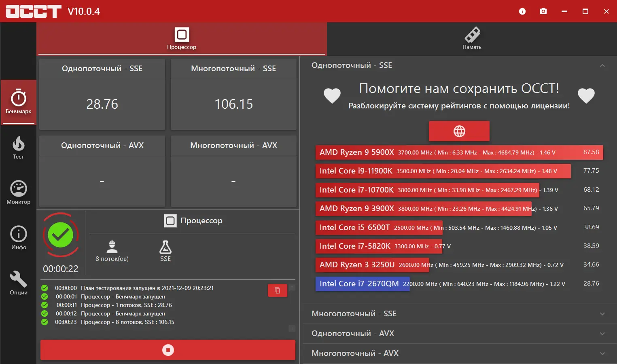
Task: Expand the Однопоточный - AVX section
Action: pos(458,333)
